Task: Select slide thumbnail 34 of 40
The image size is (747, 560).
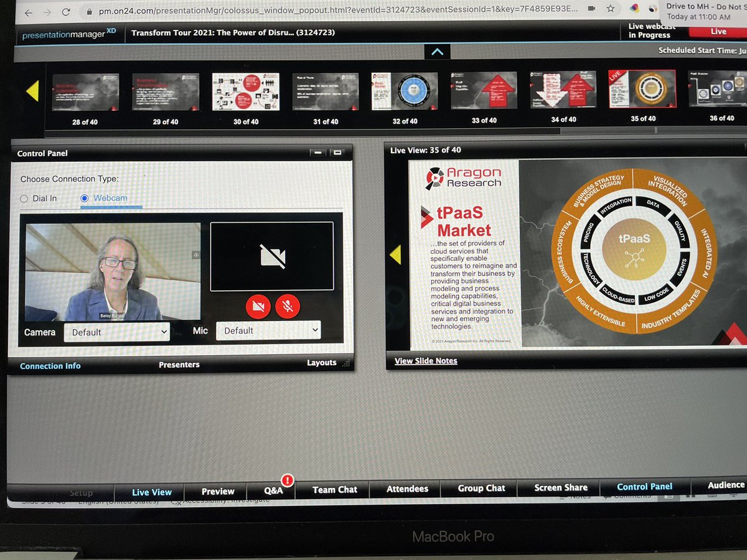Action: click(563, 91)
